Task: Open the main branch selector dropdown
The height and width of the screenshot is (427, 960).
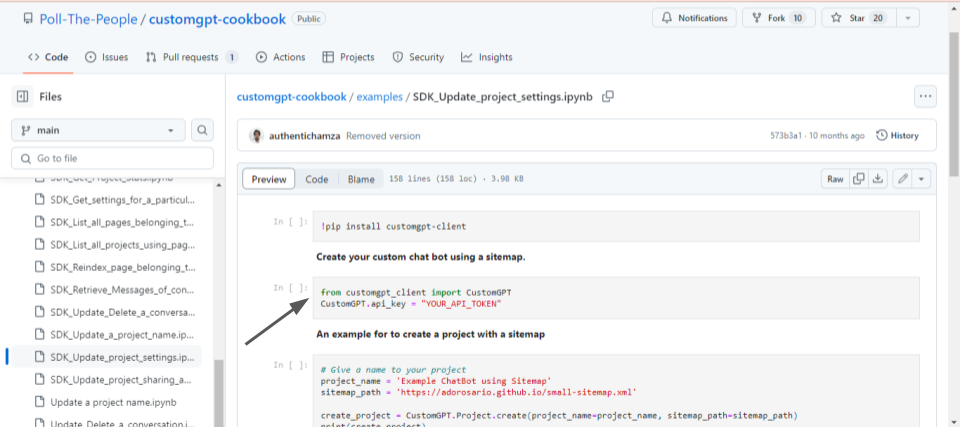Action: pos(98,130)
